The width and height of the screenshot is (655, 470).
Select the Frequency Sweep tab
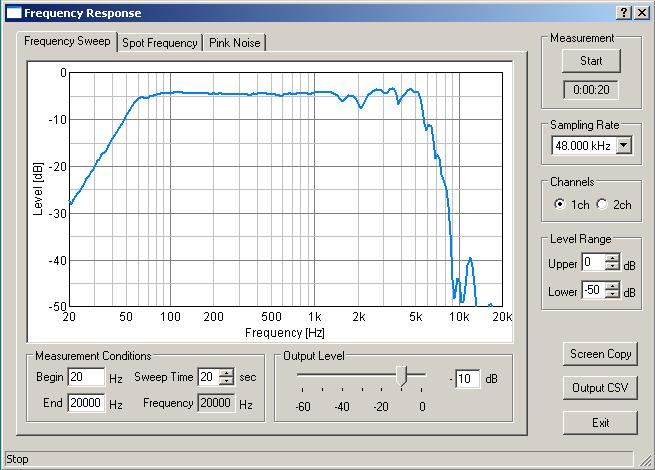67,42
